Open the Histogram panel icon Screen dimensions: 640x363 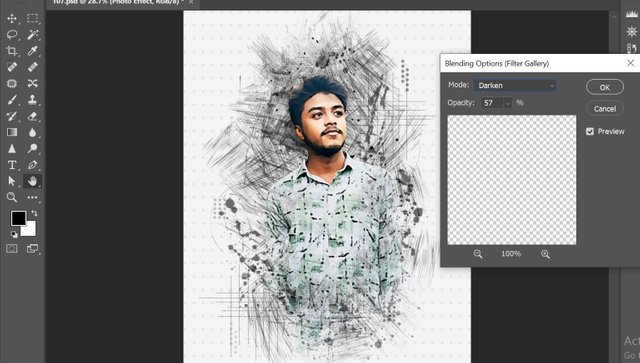pos(631,14)
